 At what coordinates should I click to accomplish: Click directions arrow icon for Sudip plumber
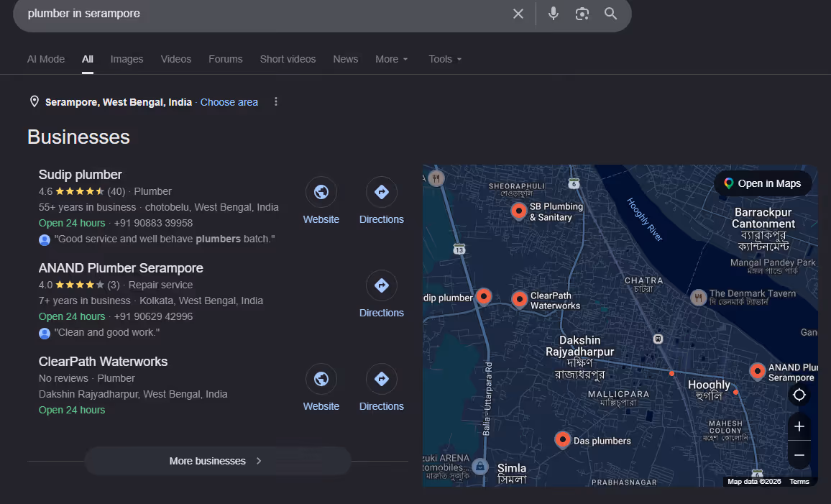click(x=382, y=192)
